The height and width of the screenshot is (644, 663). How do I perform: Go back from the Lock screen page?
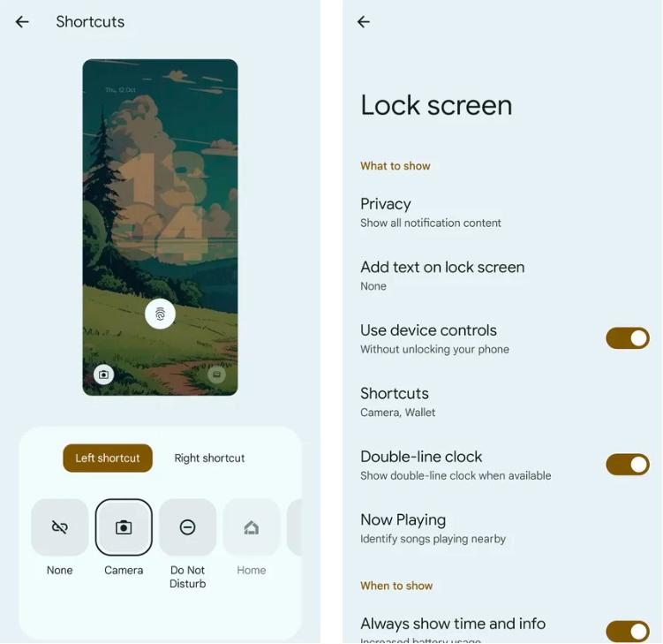pyautogui.click(x=364, y=21)
